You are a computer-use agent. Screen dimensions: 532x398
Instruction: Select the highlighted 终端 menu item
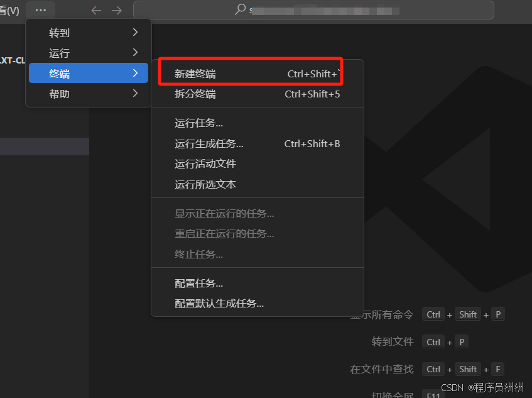[x=88, y=73]
